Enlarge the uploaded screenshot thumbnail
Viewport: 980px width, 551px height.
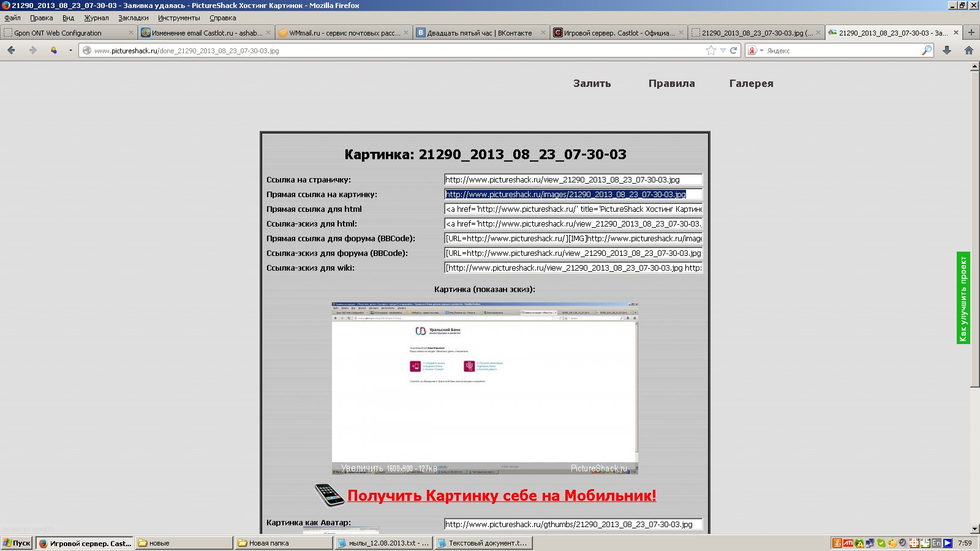484,388
